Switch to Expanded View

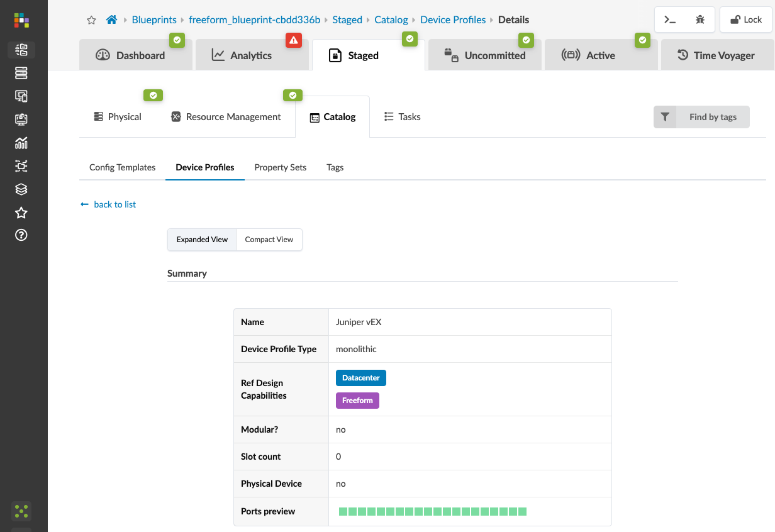[202, 240]
